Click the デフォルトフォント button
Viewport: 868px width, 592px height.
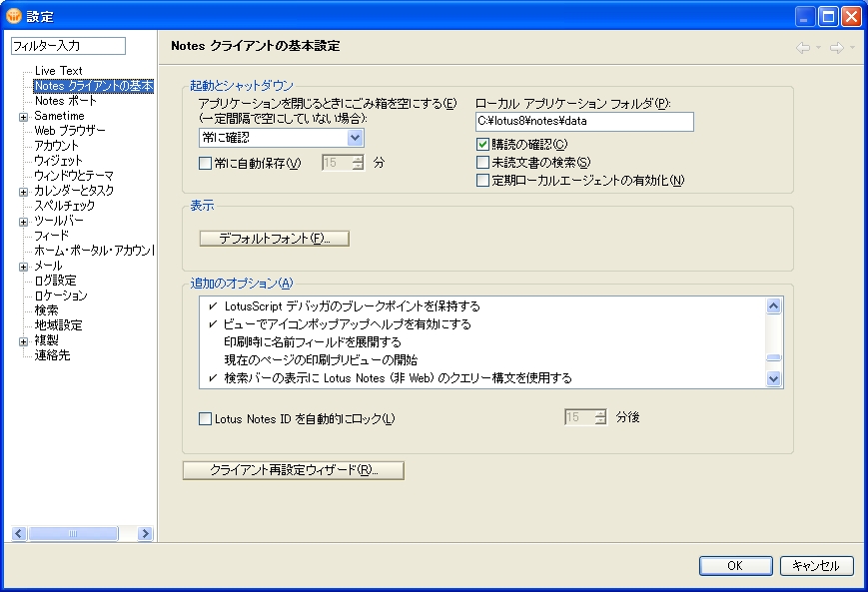pos(275,239)
